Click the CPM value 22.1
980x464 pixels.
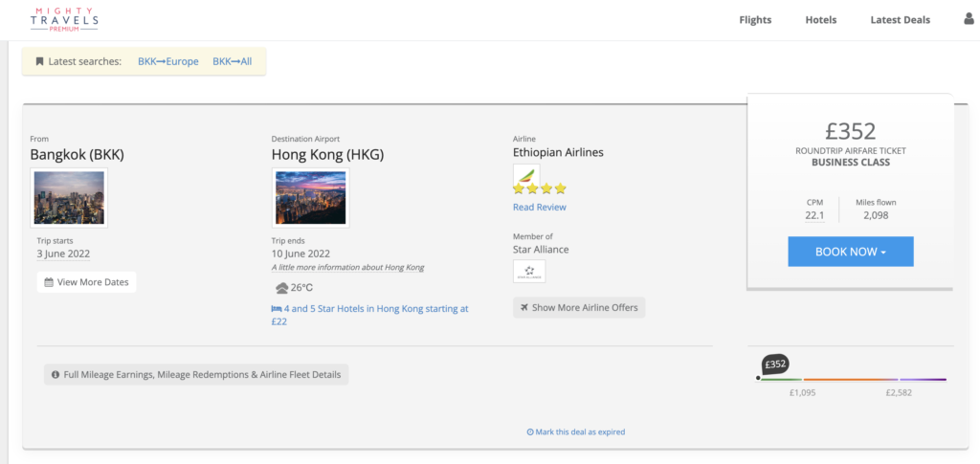pyautogui.click(x=814, y=216)
